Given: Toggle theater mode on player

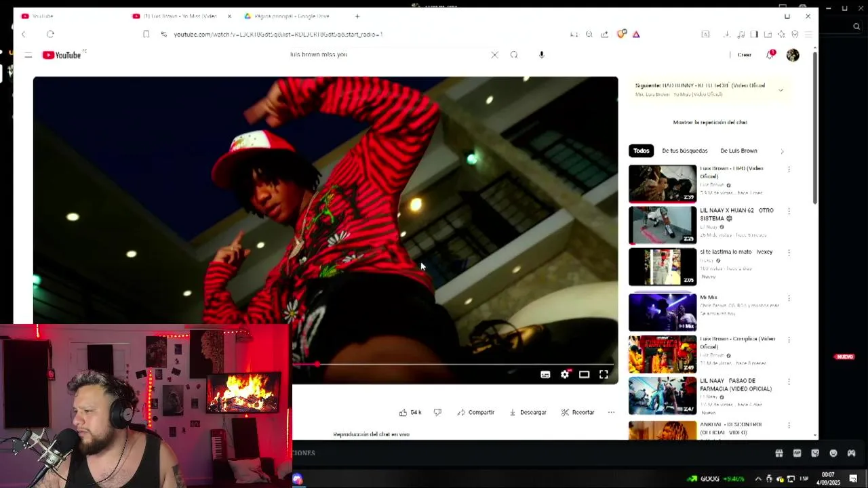Looking at the screenshot, I should click(x=584, y=374).
